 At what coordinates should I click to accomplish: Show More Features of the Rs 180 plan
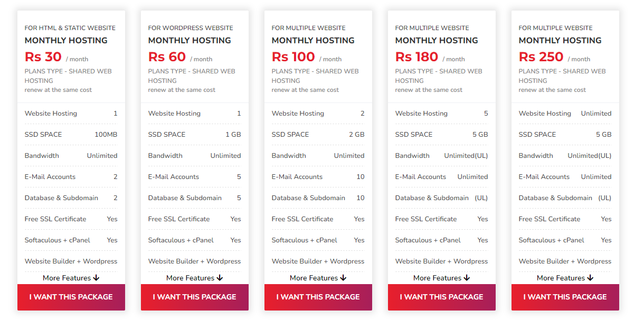point(442,278)
